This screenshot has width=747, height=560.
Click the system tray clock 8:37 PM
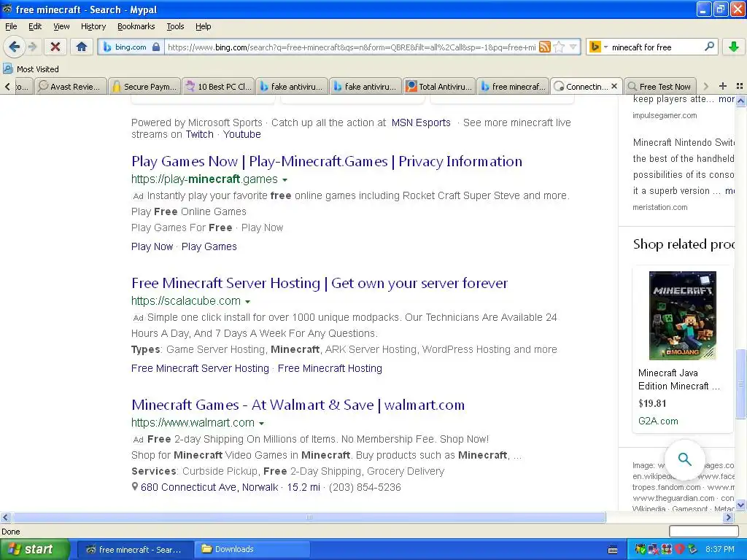click(720, 549)
